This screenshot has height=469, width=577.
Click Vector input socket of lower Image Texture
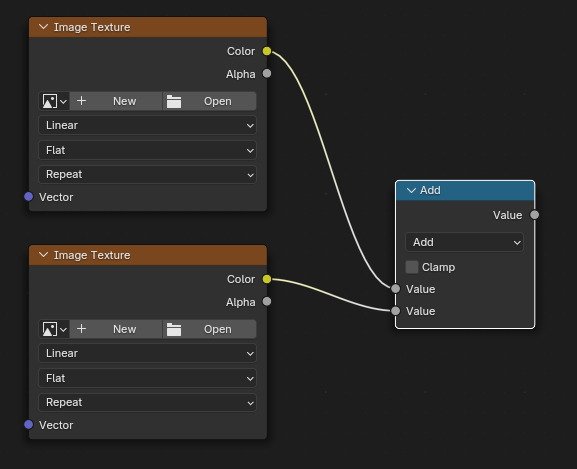click(29, 425)
